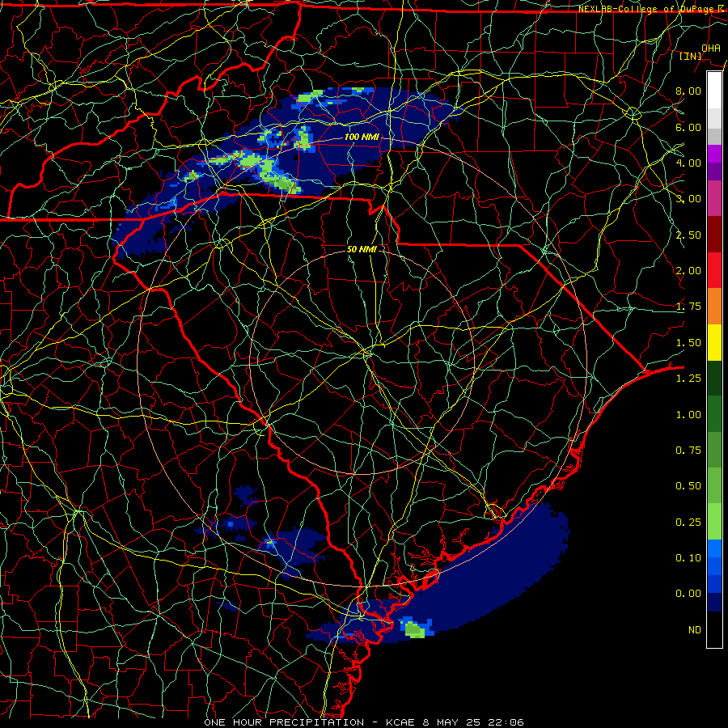
Task: Select the bright red swatch beside 2.00
Action: click(x=714, y=271)
